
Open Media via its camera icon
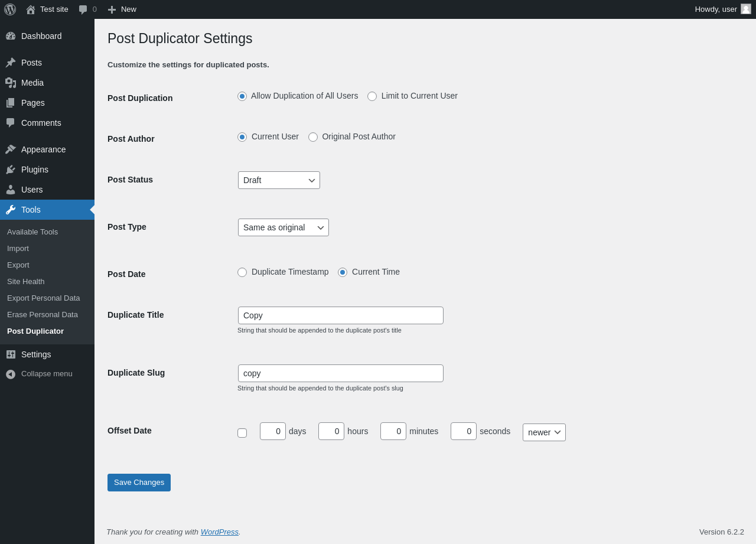(11, 83)
